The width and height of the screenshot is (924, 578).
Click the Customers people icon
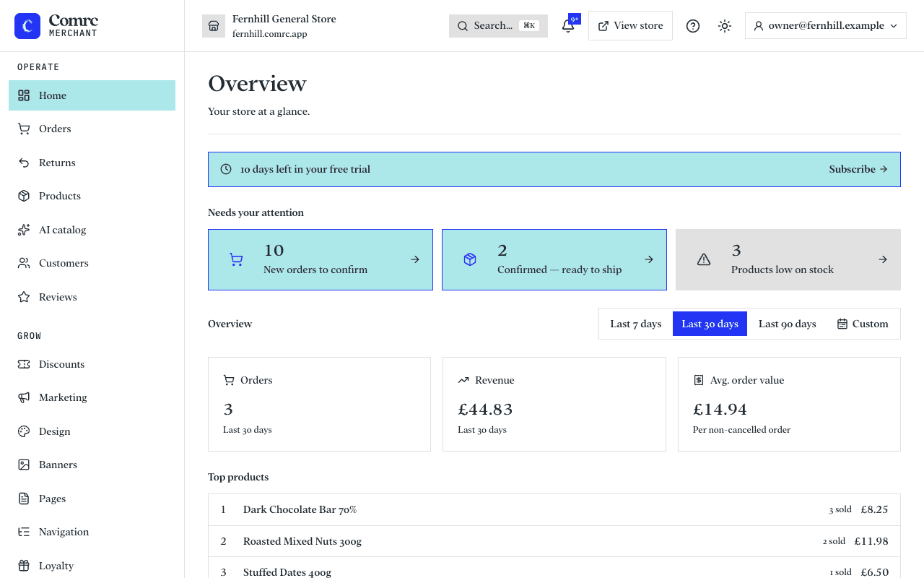(x=24, y=263)
